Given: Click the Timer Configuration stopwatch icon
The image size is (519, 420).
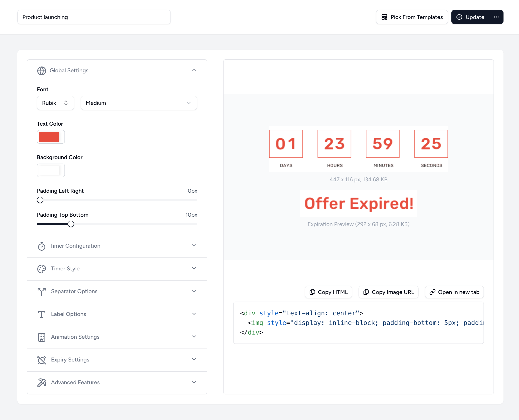Looking at the screenshot, I should [42, 246].
